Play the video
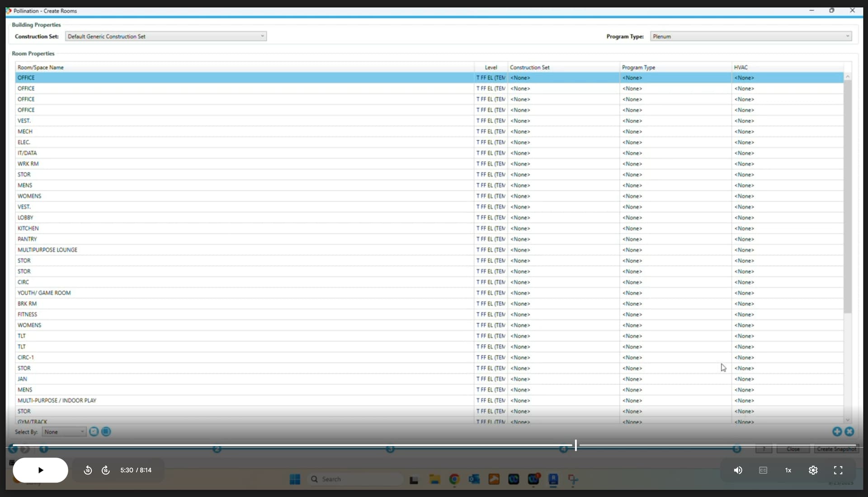This screenshot has width=868, height=497. (x=40, y=470)
